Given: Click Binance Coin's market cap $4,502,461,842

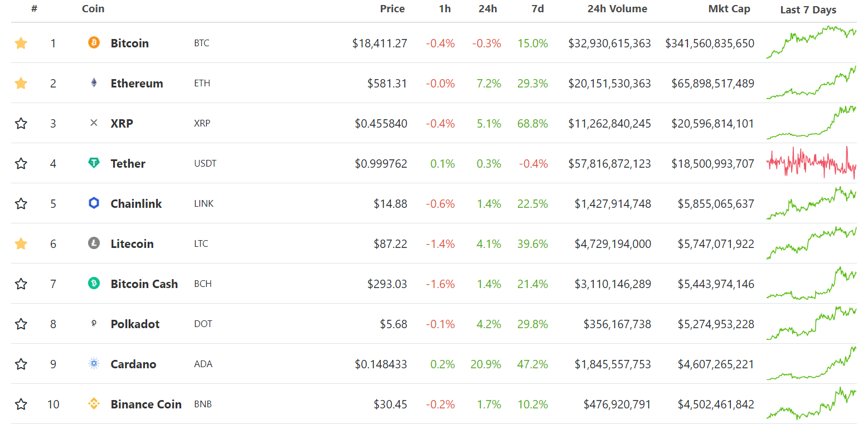Looking at the screenshot, I should click(716, 404).
